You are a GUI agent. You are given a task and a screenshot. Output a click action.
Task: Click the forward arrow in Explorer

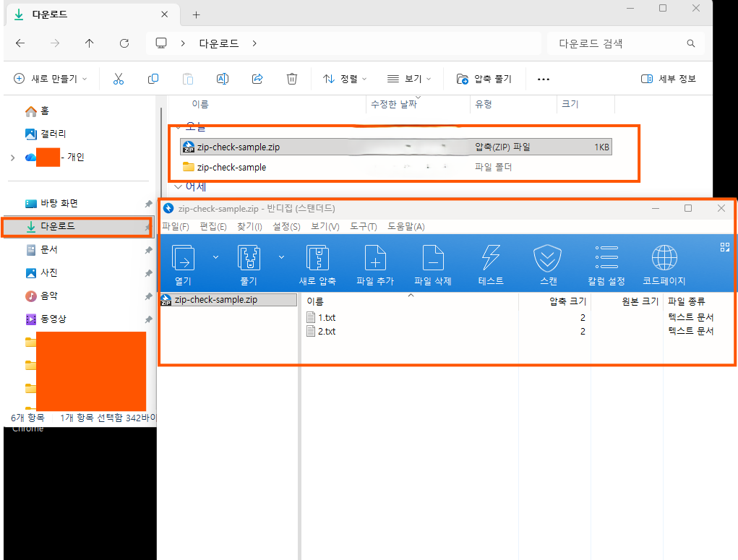pos(55,43)
